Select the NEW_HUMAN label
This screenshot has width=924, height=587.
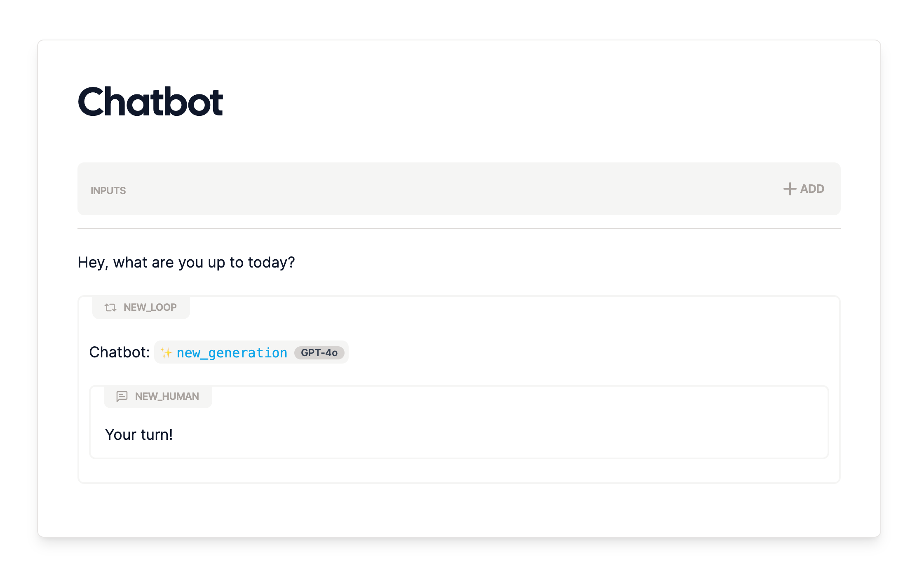pyautogui.click(x=167, y=396)
